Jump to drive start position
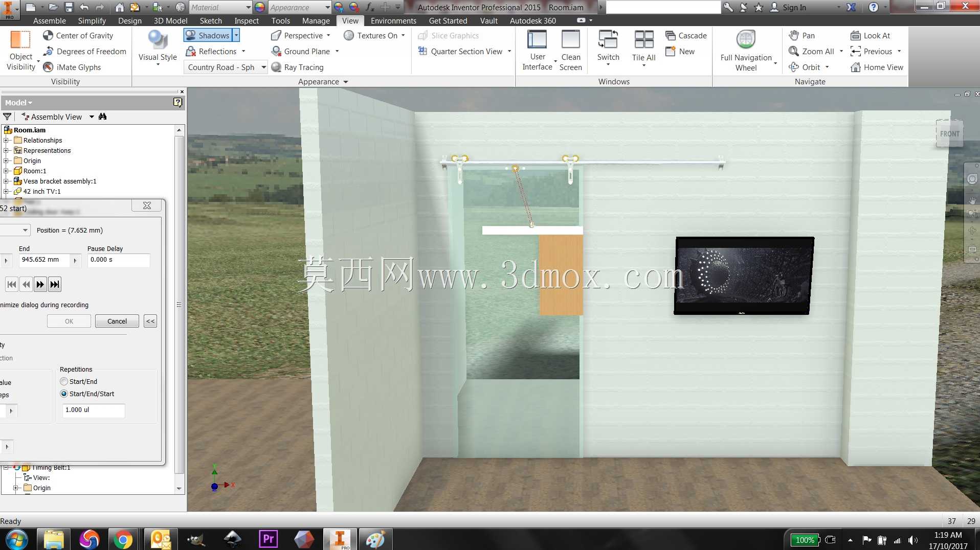The height and width of the screenshot is (550, 980). point(12,284)
